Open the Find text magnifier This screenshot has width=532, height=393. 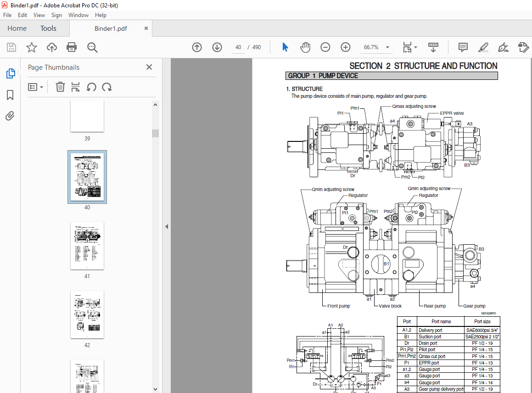(x=92, y=47)
